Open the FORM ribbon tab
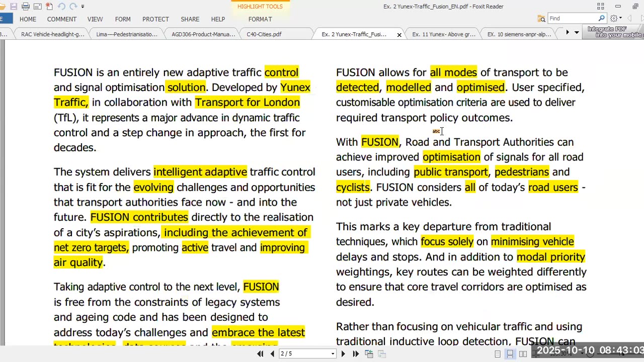 coord(123,19)
